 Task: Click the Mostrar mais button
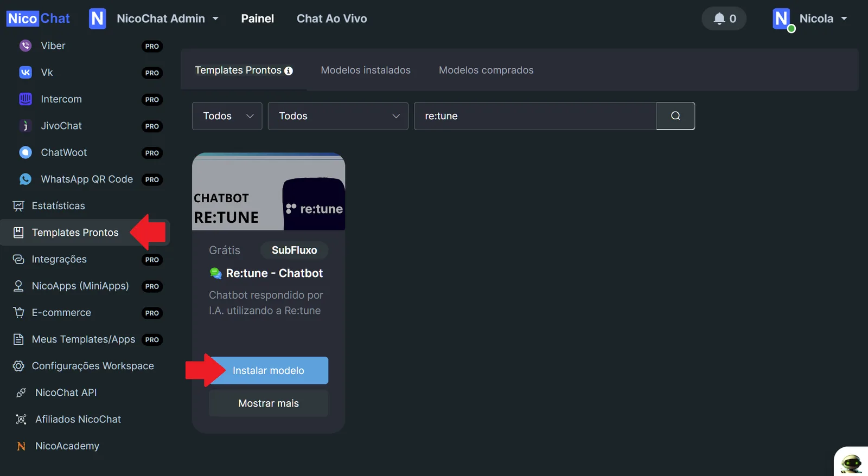click(x=269, y=403)
